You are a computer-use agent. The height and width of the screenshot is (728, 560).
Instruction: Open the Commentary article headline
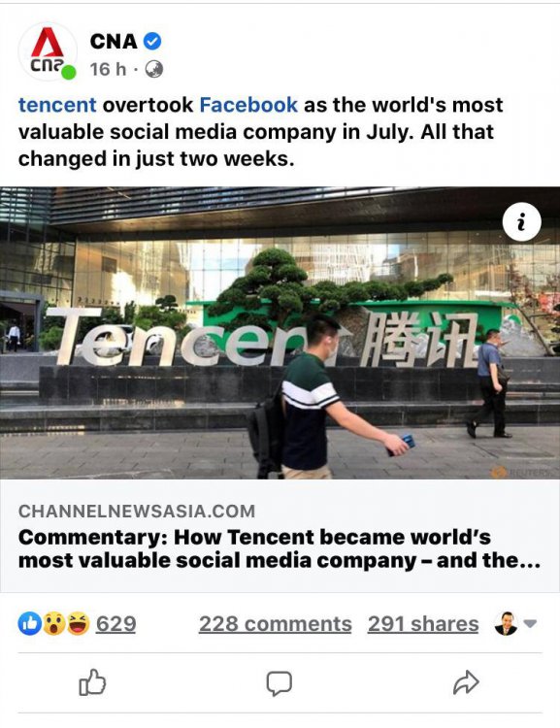[280, 548]
